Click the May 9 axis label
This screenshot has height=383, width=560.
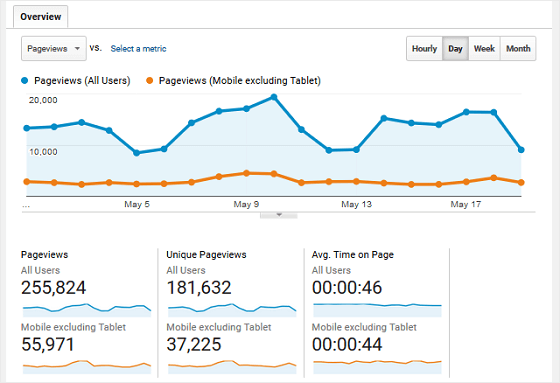(x=246, y=204)
